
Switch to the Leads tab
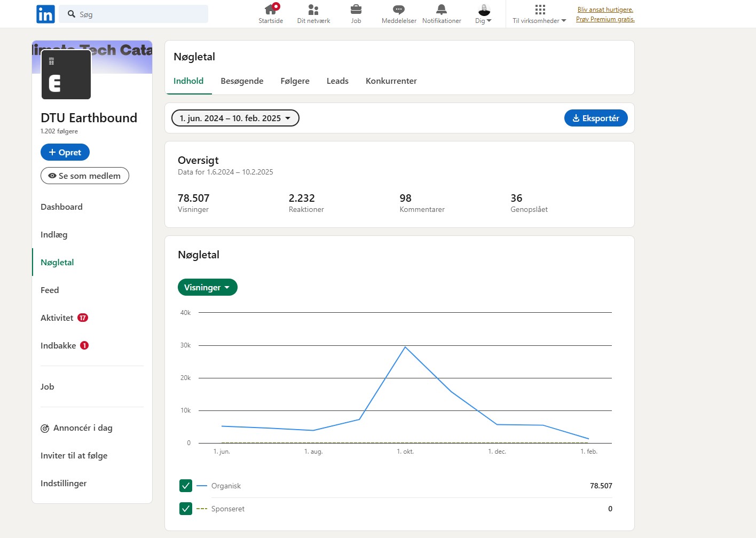pyautogui.click(x=337, y=81)
